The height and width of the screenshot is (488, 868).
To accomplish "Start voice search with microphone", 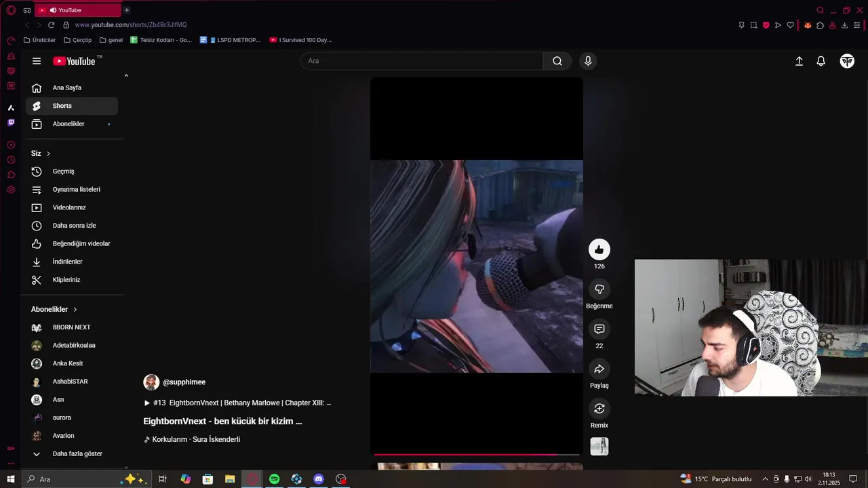I will tap(588, 61).
